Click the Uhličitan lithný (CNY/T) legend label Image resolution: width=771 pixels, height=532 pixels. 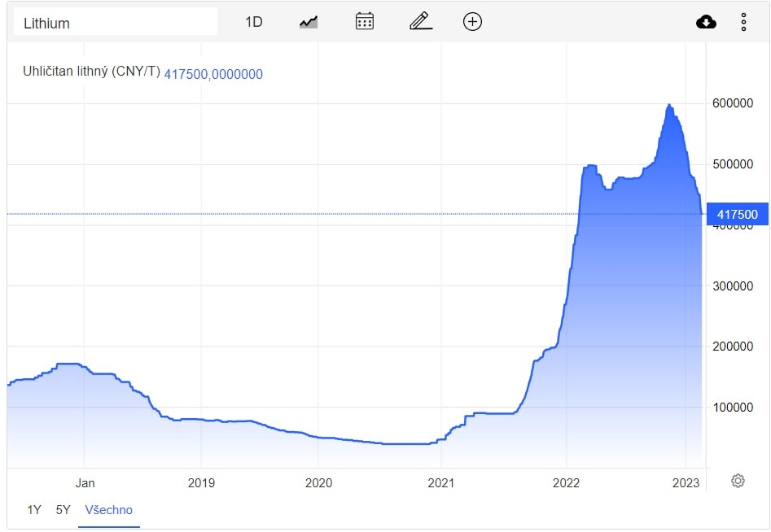coord(90,73)
